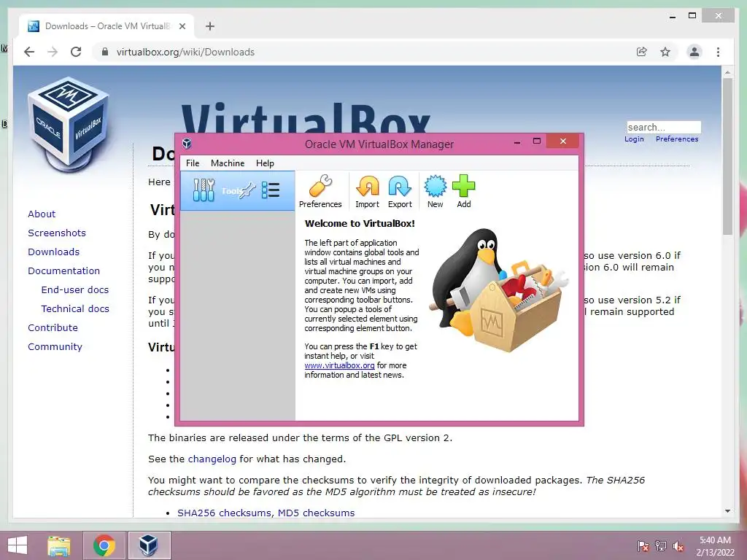Screen dimensions: 747x560
Task: Click scrollbar down arrow in Chrome
Action: pos(727,511)
